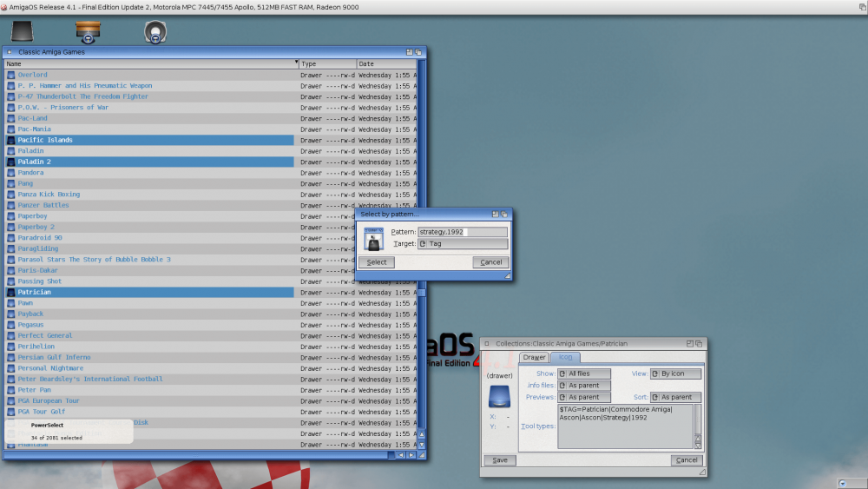Open the Sort cycle gadget As parent
The width and height of the screenshot is (868, 489).
point(676,397)
